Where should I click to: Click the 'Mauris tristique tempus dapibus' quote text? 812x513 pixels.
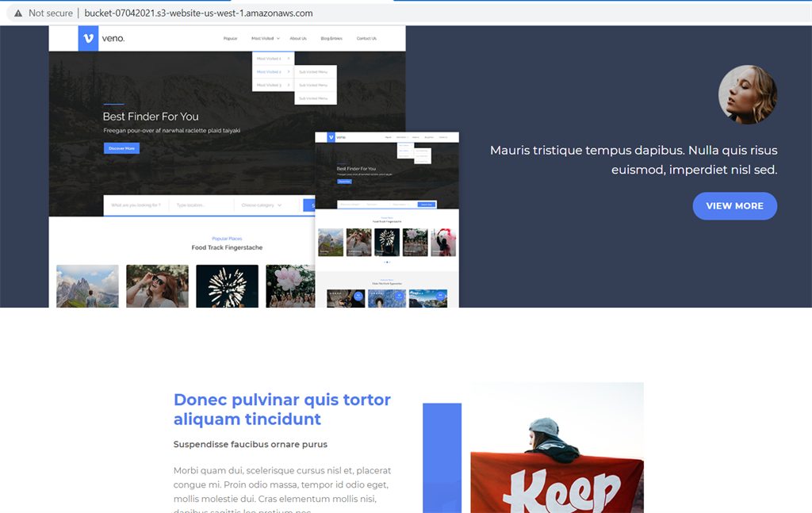pyautogui.click(x=634, y=160)
